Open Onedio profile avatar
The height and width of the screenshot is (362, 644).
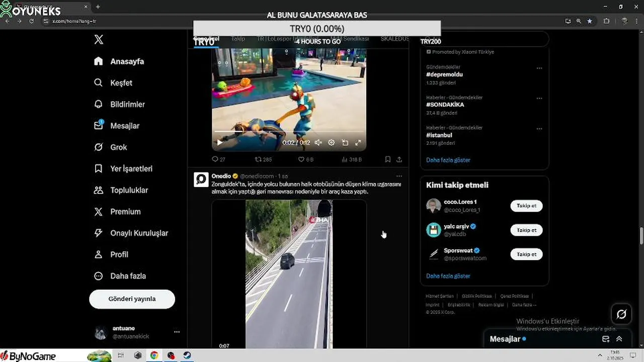click(x=201, y=179)
